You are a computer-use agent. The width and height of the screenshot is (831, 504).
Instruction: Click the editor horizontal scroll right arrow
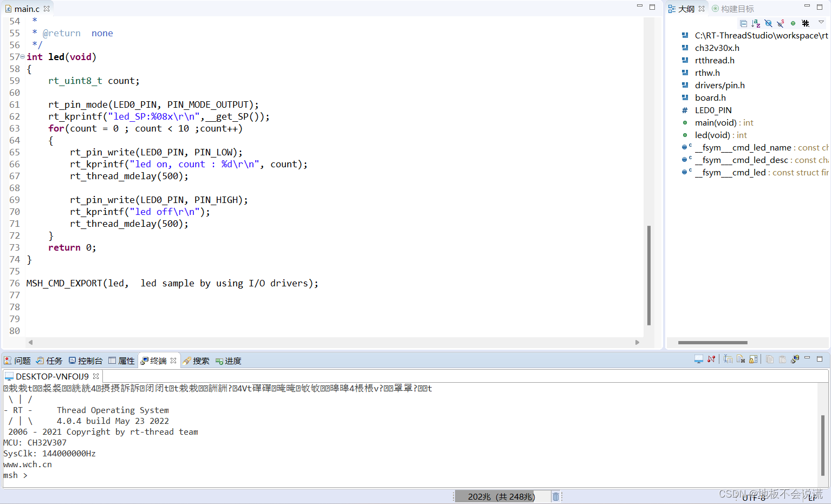pos(637,342)
